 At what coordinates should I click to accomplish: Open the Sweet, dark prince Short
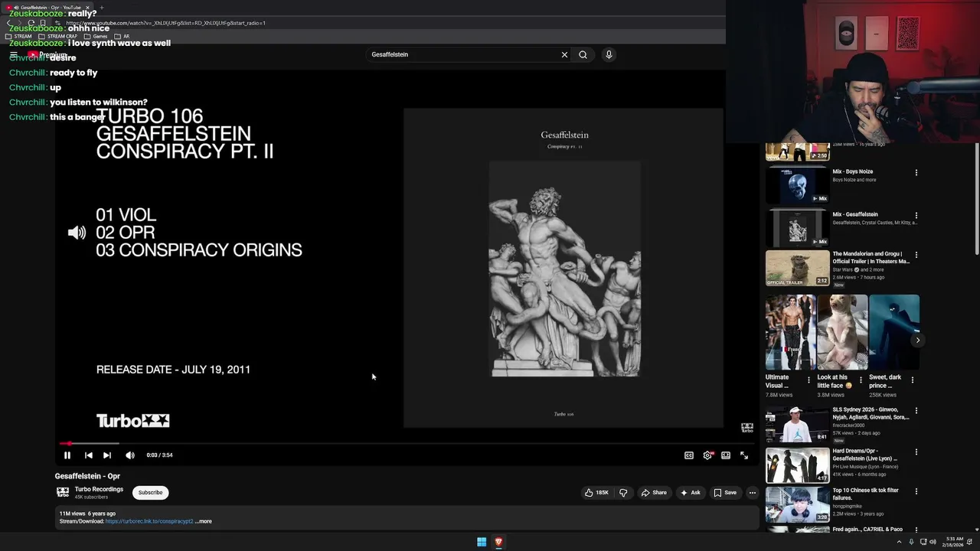click(x=894, y=332)
